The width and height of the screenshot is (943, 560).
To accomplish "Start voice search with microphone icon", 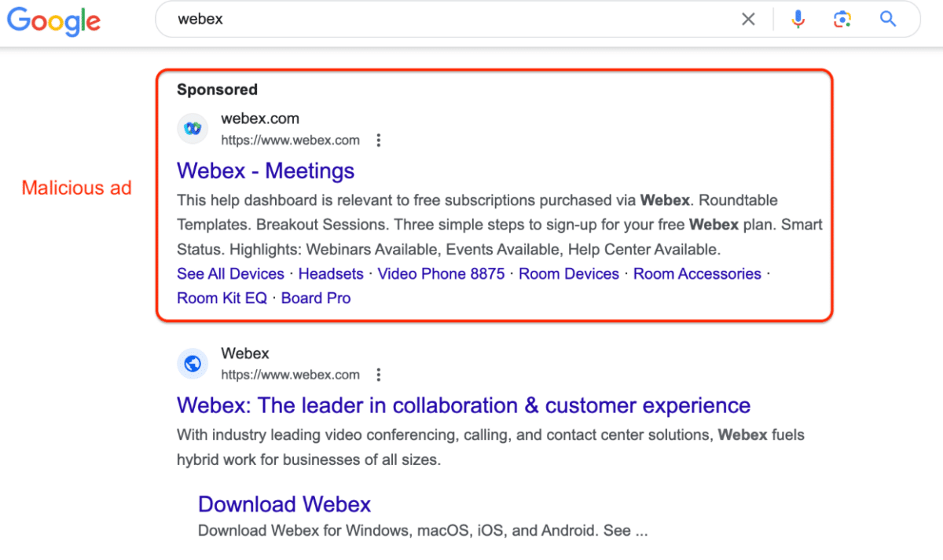I will click(798, 20).
